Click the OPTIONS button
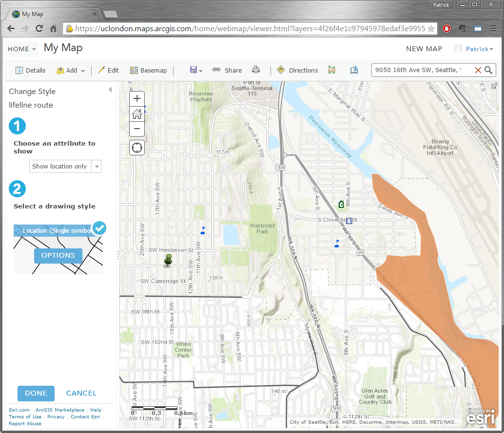The height and width of the screenshot is (433, 504). (x=58, y=255)
